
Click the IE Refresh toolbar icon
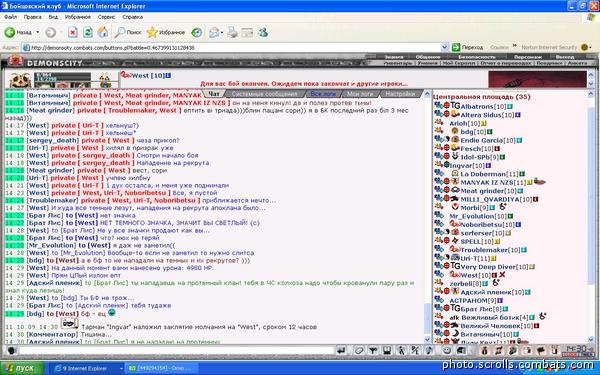click(88, 33)
